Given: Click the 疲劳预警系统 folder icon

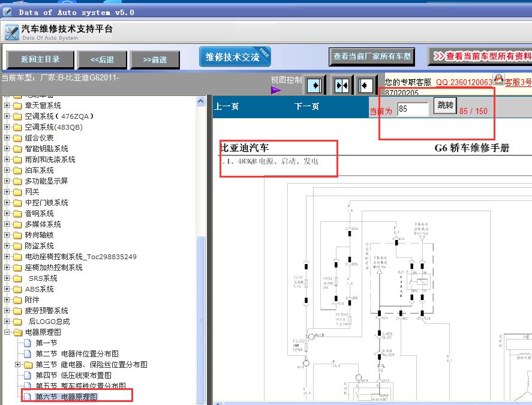Looking at the screenshot, I should click(17, 311).
